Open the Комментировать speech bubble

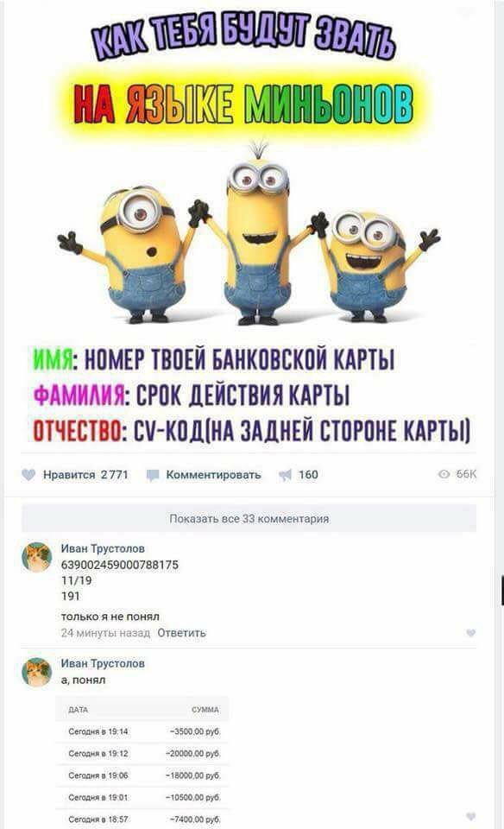[x=153, y=475]
